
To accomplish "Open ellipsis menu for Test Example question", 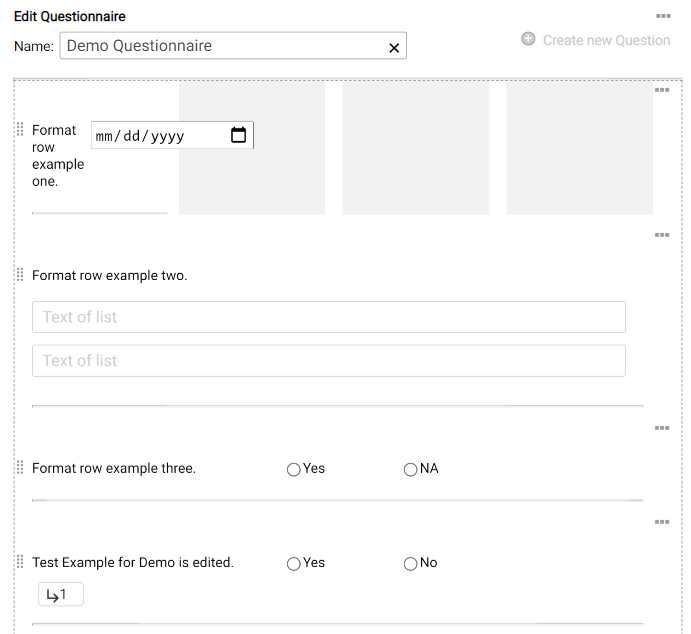I will [662, 522].
